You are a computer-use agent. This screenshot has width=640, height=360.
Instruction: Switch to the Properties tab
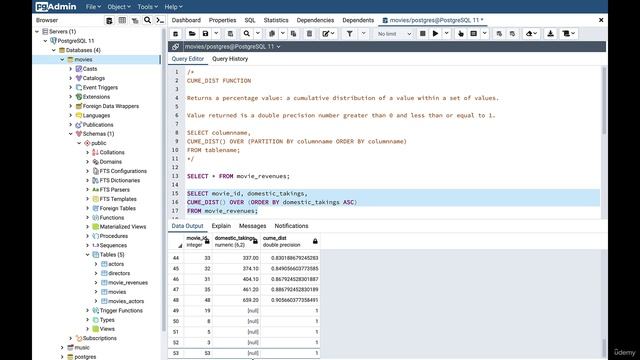click(x=222, y=20)
